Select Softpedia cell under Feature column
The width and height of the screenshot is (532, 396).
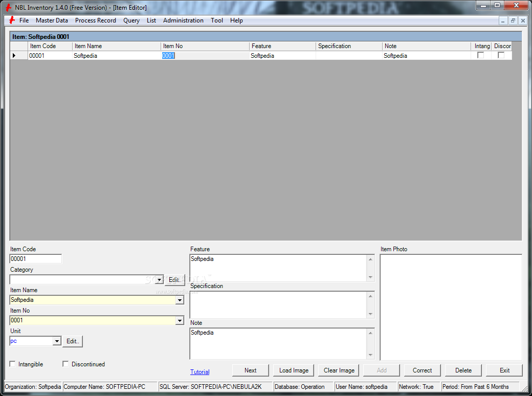pyautogui.click(x=282, y=56)
